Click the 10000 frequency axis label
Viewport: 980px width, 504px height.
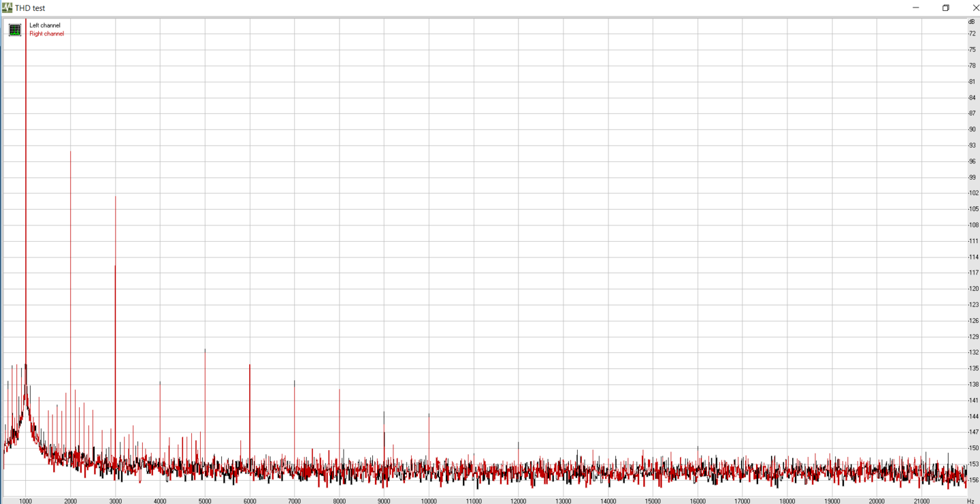click(429, 501)
